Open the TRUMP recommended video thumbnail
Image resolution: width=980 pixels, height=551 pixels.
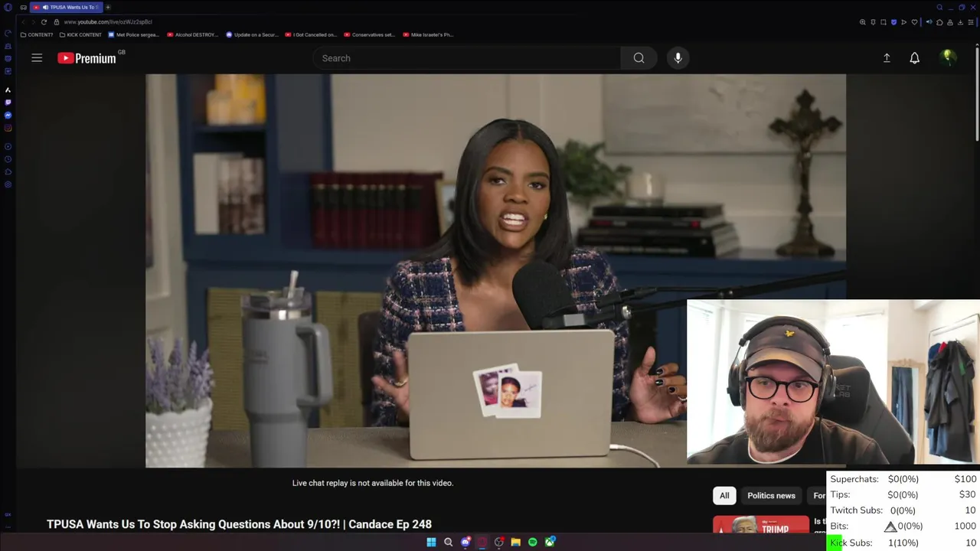[760, 525]
